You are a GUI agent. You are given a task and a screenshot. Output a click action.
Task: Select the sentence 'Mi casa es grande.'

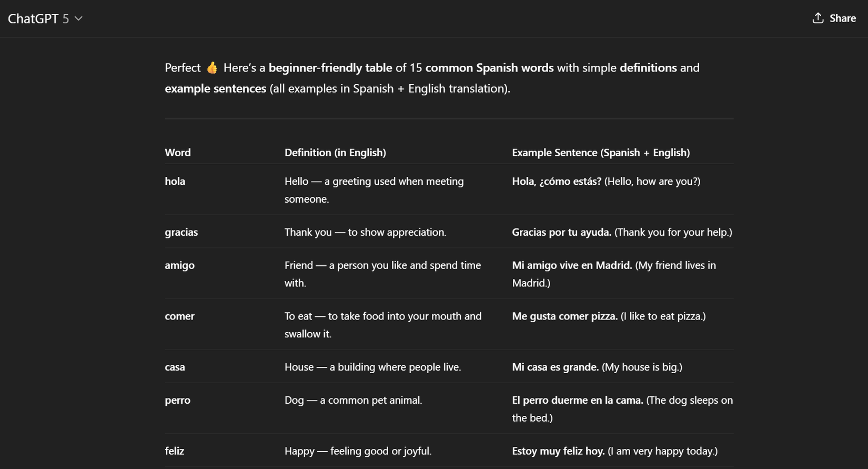pos(555,367)
